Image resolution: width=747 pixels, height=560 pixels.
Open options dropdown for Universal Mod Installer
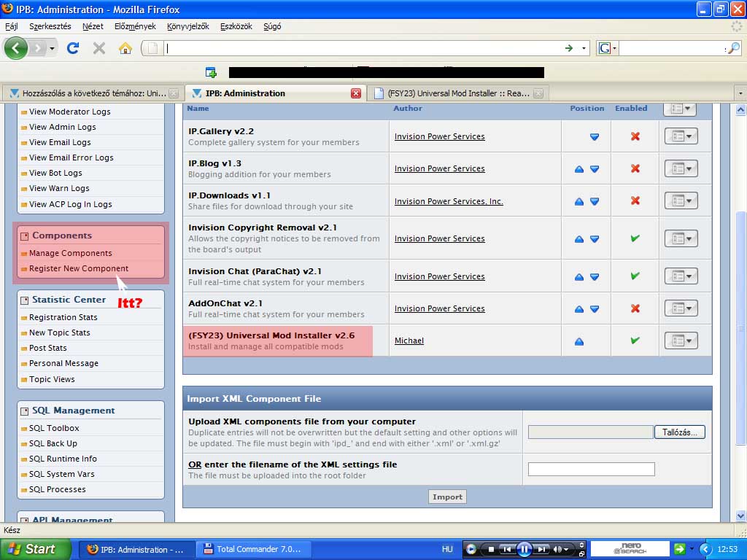point(681,341)
